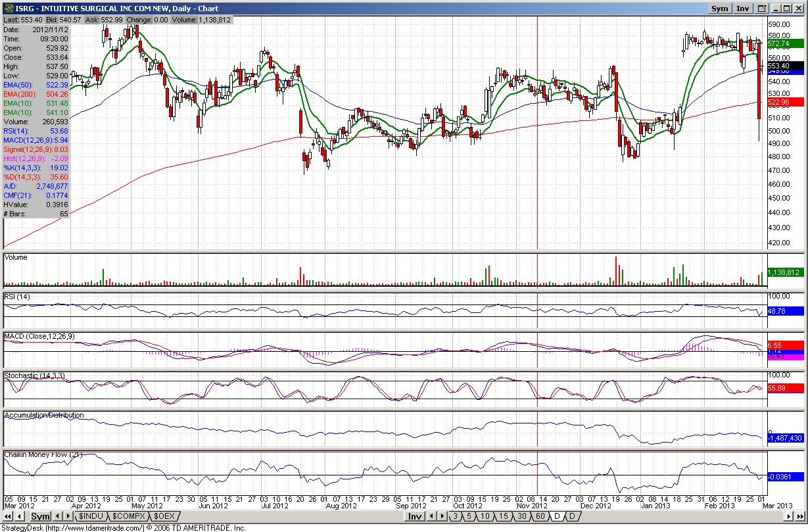Click the bottom Inv interval button
Screen dimensions: 808x532
[x=415, y=516]
